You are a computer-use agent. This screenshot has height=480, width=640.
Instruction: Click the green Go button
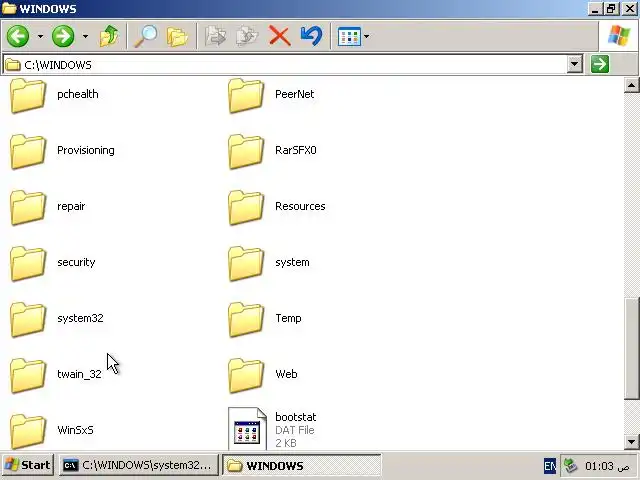600,64
